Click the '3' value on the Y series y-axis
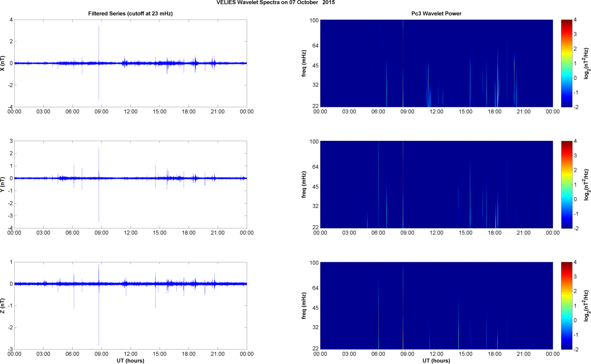This screenshot has width=591, height=364. click(11, 141)
